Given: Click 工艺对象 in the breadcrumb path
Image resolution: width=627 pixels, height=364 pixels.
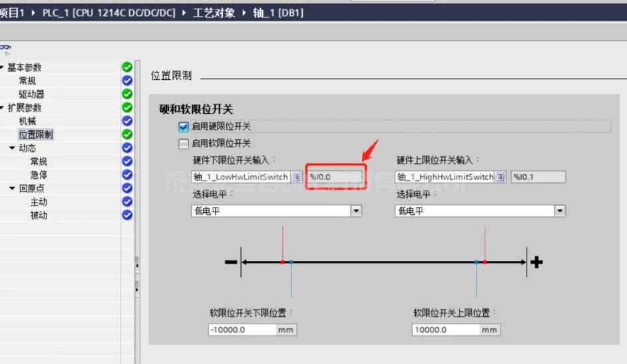Looking at the screenshot, I should (214, 13).
